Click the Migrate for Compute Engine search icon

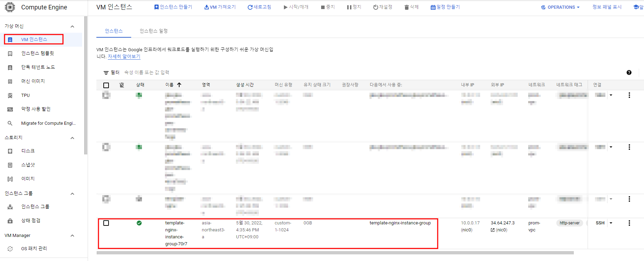click(x=10, y=123)
